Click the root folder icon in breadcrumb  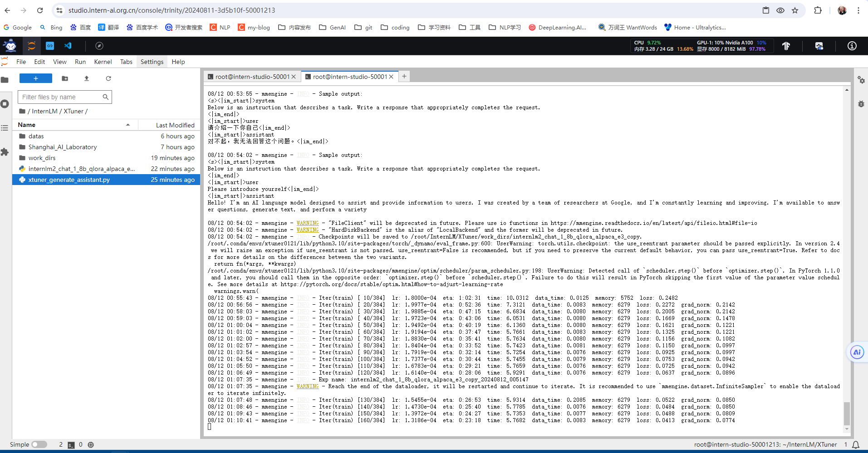(22, 111)
